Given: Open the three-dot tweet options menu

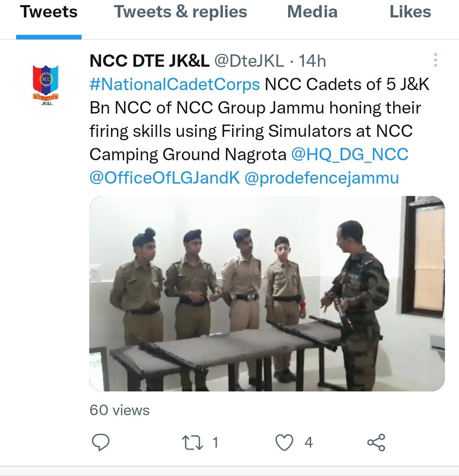Looking at the screenshot, I should 435,60.
